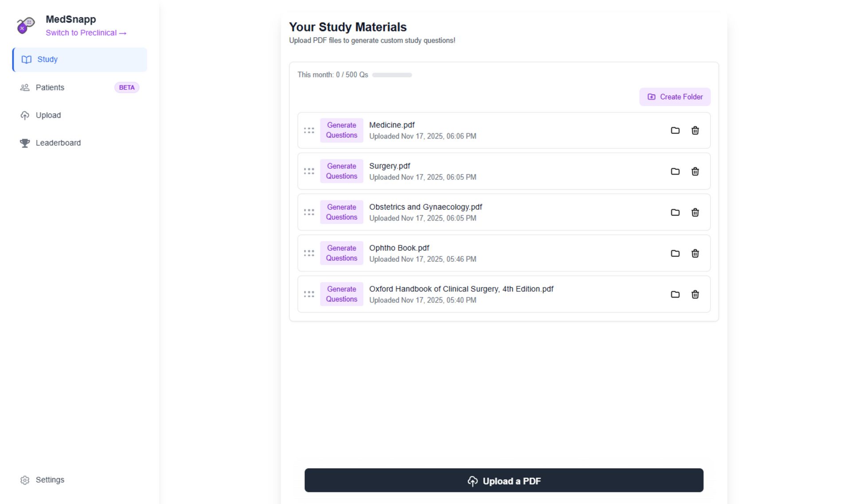
Task: Go to the Patients page
Action: [50, 88]
